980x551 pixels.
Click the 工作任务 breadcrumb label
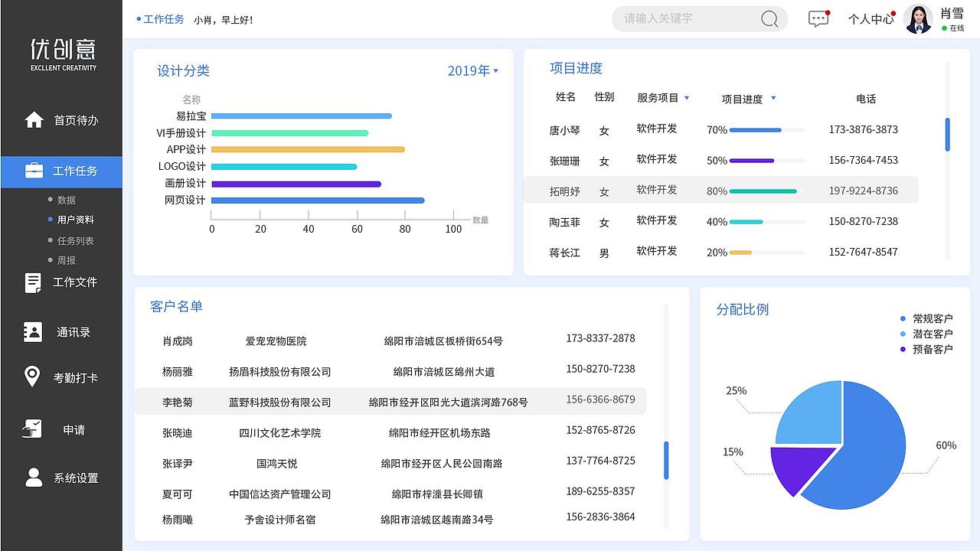click(164, 19)
